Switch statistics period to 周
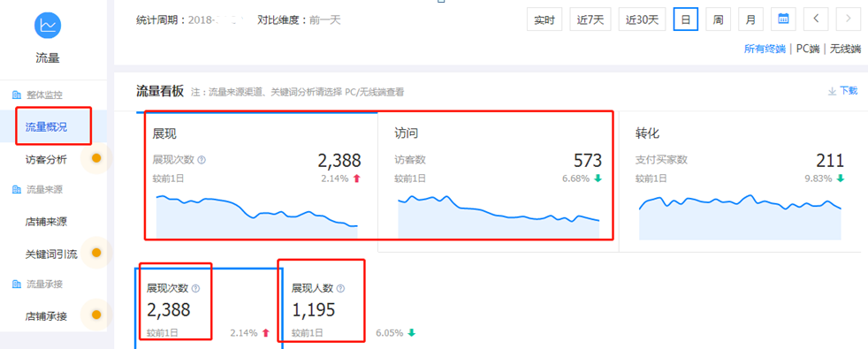This screenshot has width=868, height=349. pyautogui.click(x=718, y=19)
